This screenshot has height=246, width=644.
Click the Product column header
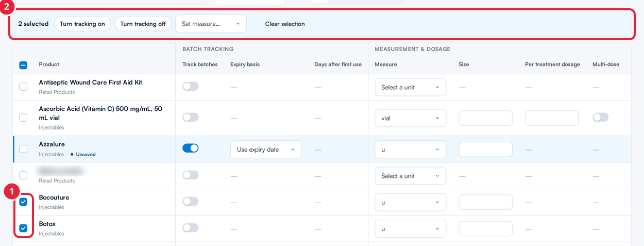pos(49,64)
